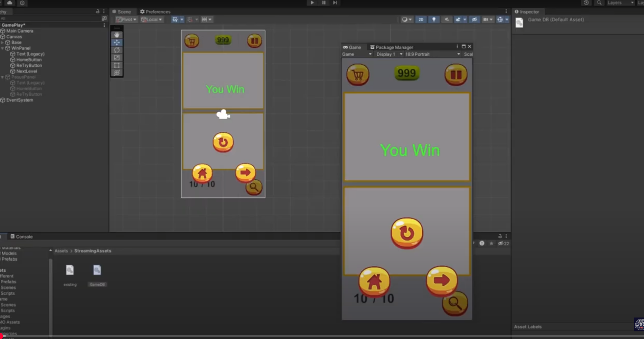Select the Transform tool in Scene toolbar

pyautogui.click(x=117, y=73)
